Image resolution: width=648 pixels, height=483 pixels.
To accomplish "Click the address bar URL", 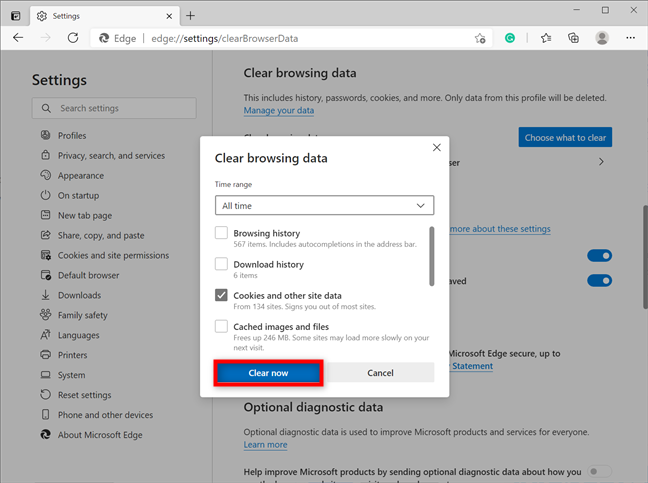I will tap(224, 38).
